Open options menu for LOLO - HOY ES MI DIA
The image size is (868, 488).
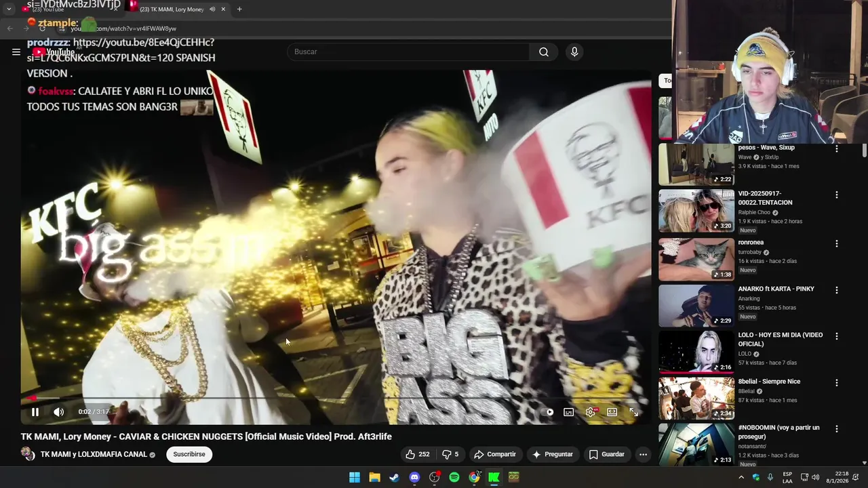point(836,336)
